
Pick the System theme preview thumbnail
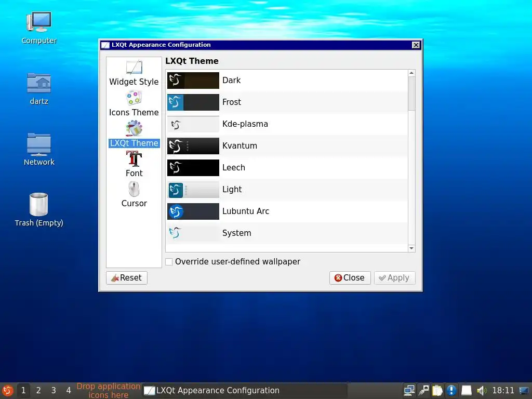pyautogui.click(x=193, y=233)
